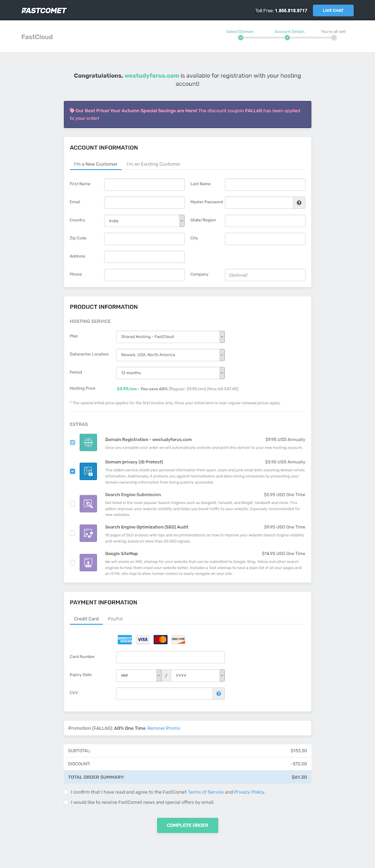Uncheck Domain privacy (ID Protect)
The height and width of the screenshot is (868, 375).
pyautogui.click(x=73, y=471)
